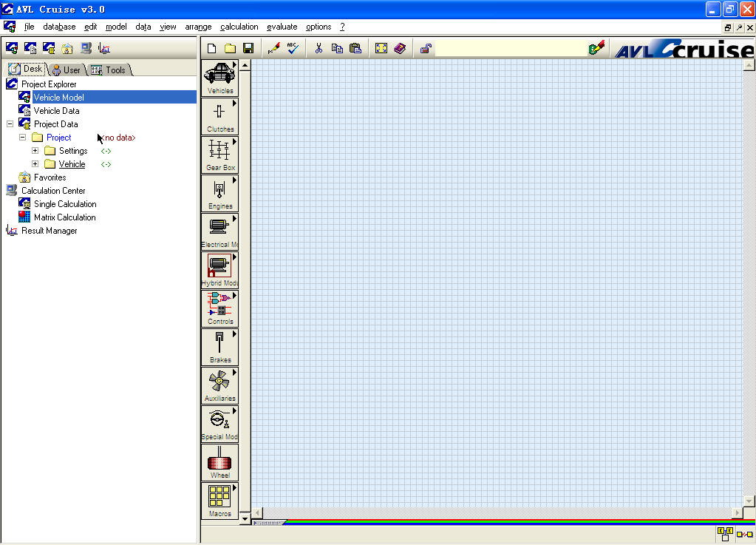Click the E-E connection icon in the status bar
756x545 pixels.
[x=725, y=533]
